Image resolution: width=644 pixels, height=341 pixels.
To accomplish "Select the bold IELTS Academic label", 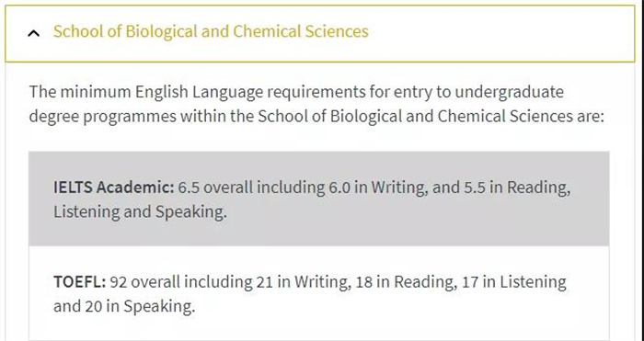I will (x=114, y=188).
